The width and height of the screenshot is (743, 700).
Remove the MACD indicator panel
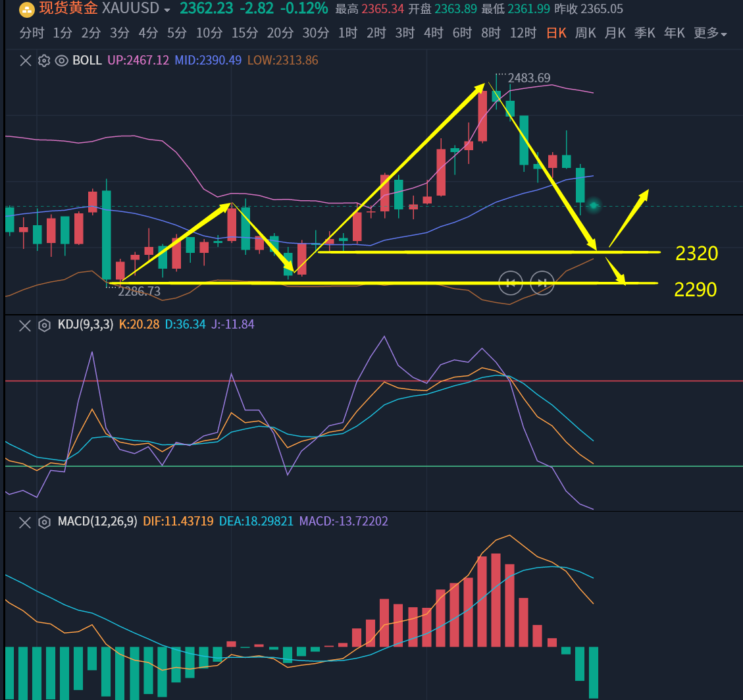[25, 522]
